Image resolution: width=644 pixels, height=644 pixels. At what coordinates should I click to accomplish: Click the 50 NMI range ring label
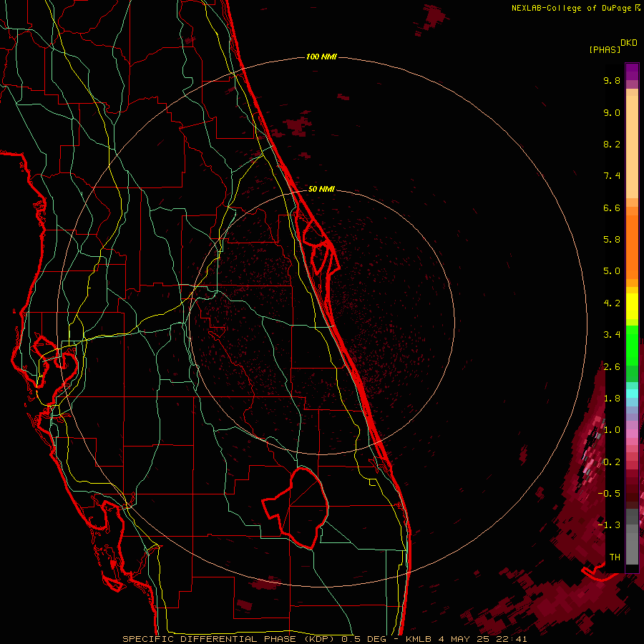(321, 189)
